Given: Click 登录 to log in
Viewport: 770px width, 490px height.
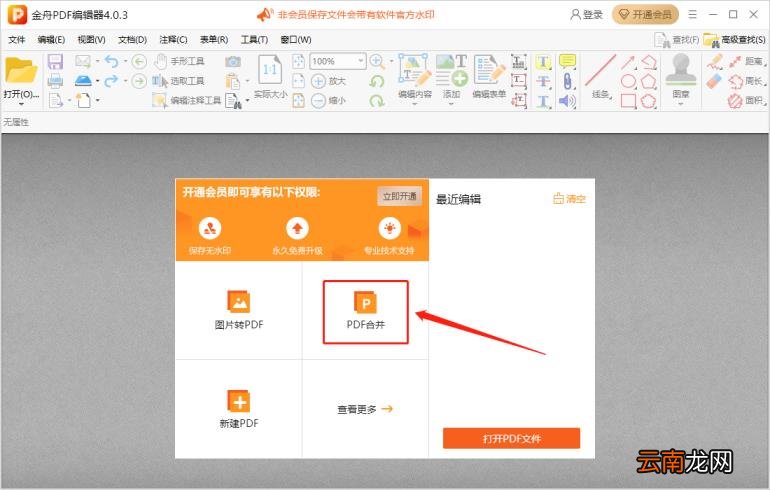Looking at the screenshot, I should pyautogui.click(x=586, y=15).
